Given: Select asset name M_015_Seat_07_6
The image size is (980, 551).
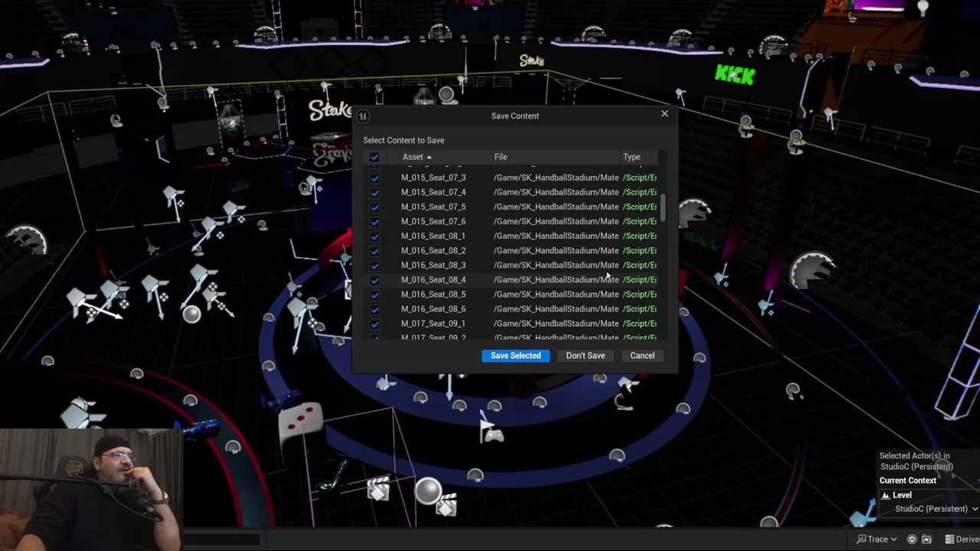Looking at the screenshot, I should tap(433, 221).
